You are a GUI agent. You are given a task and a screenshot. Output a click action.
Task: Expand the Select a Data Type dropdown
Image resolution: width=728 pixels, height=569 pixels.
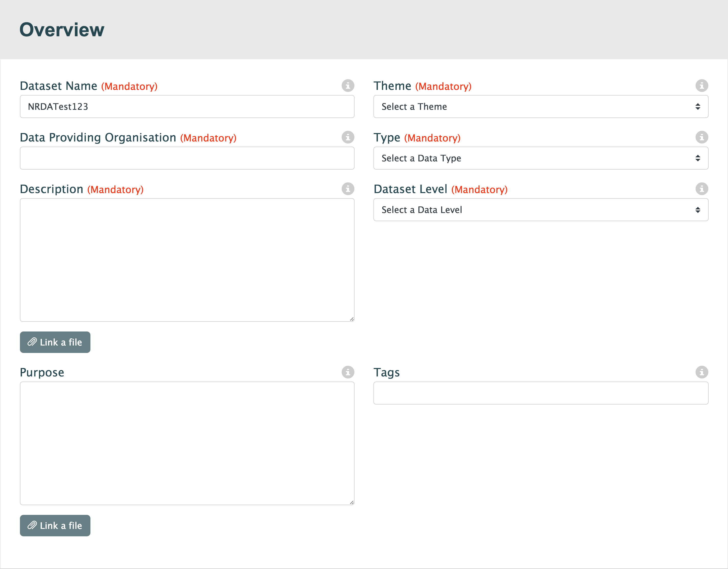tap(540, 158)
